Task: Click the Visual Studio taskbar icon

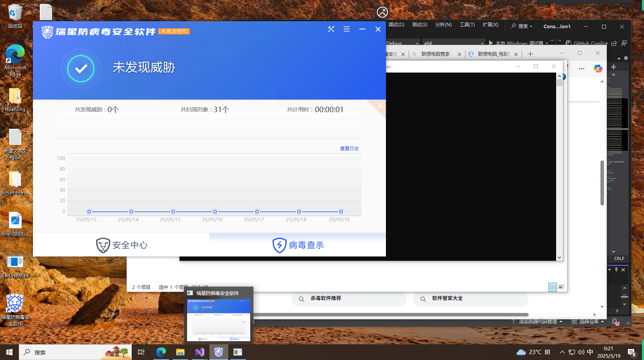Action: [x=200, y=352]
